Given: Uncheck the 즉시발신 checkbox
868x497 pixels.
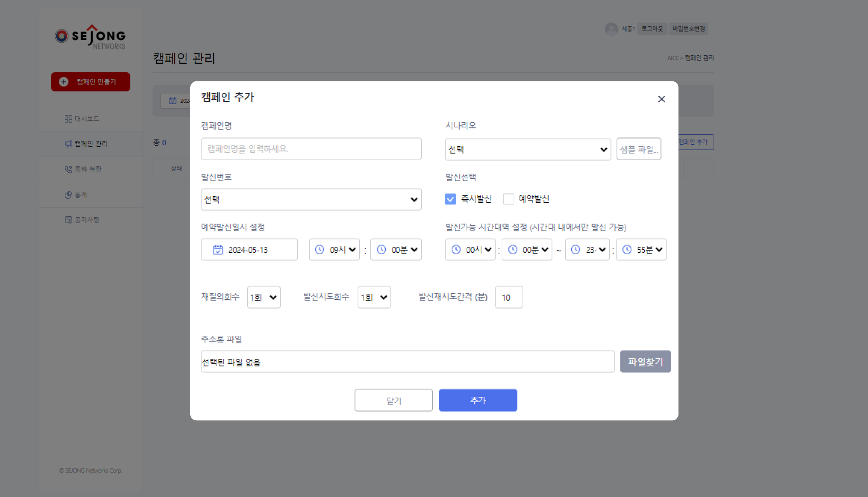Looking at the screenshot, I should [x=450, y=199].
